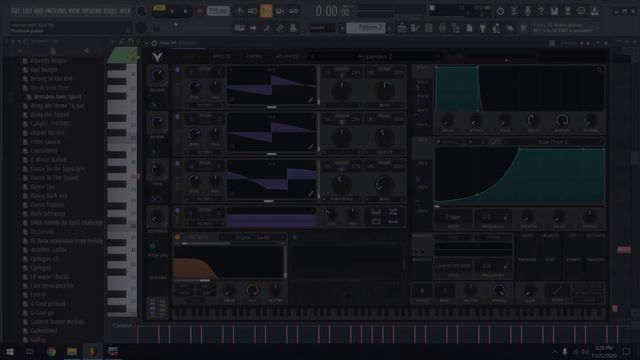This screenshot has height=360, width=640.
Task: Open Chrome from the taskbar
Action: point(51,351)
